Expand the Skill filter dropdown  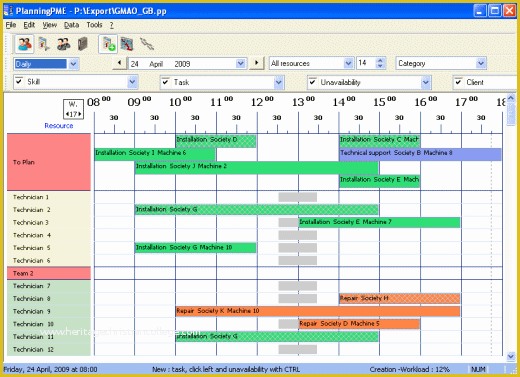132,82
